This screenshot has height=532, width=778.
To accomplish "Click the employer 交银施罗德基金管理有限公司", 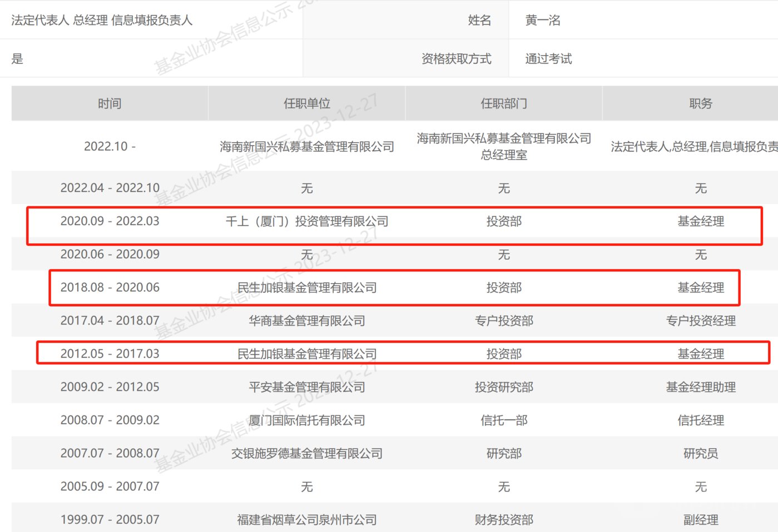I will (307, 453).
